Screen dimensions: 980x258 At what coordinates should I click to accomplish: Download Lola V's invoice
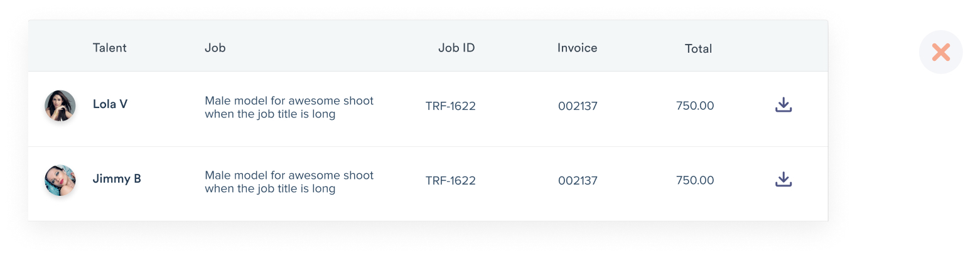click(783, 105)
